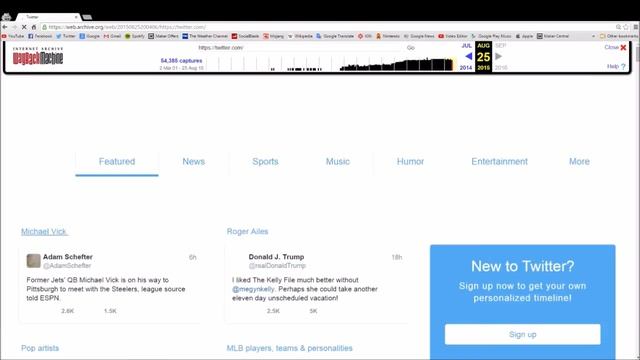
Task: Click the Wayback Go button
Action: point(411,48)
